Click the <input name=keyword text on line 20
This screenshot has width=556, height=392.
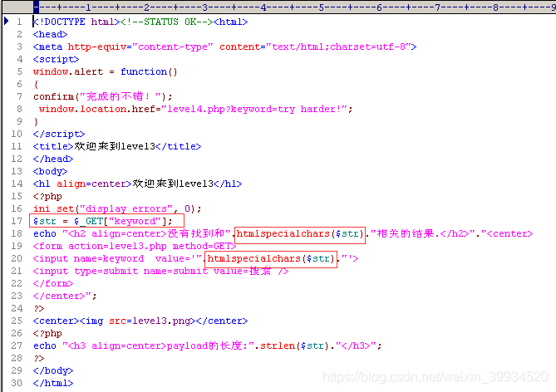pyautogui.click(x=88, y=259)
